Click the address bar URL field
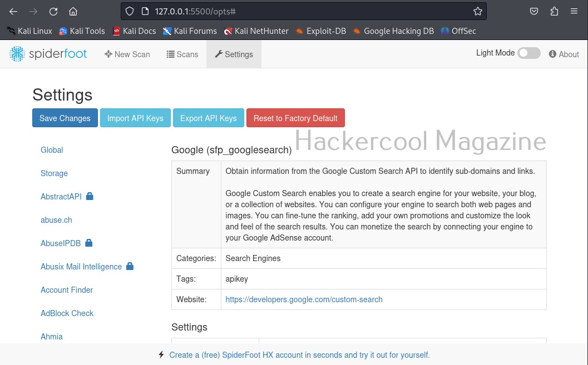The width and height of the screenshot is (588, 365). [x=304, y=12]
